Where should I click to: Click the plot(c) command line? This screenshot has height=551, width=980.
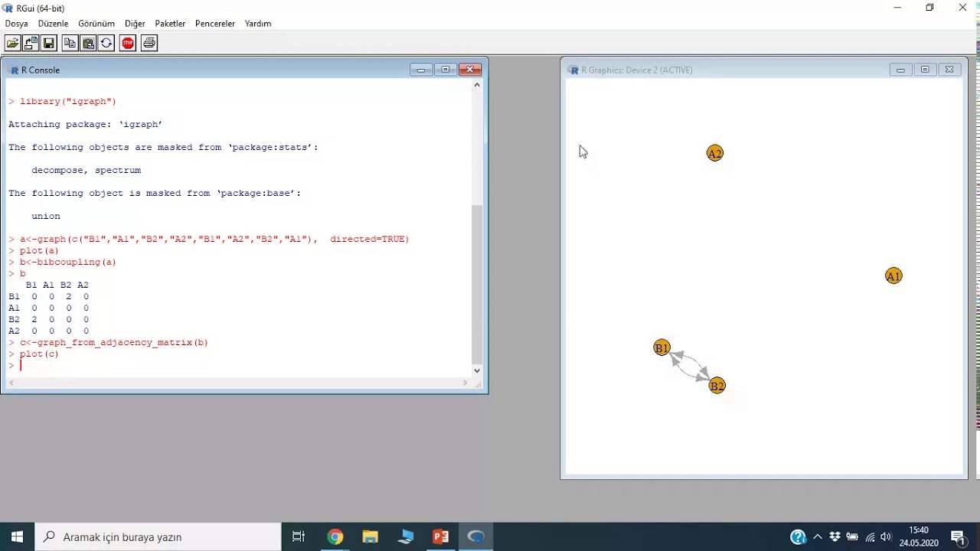34,354
